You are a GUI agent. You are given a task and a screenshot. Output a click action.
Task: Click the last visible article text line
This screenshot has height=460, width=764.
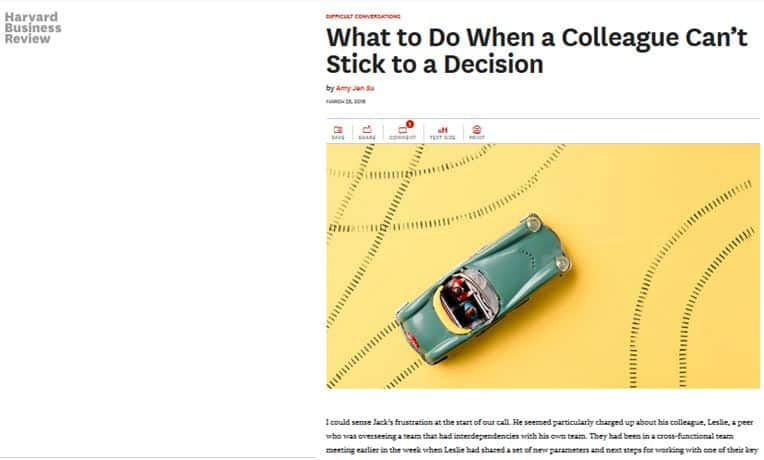coord(542,450)
